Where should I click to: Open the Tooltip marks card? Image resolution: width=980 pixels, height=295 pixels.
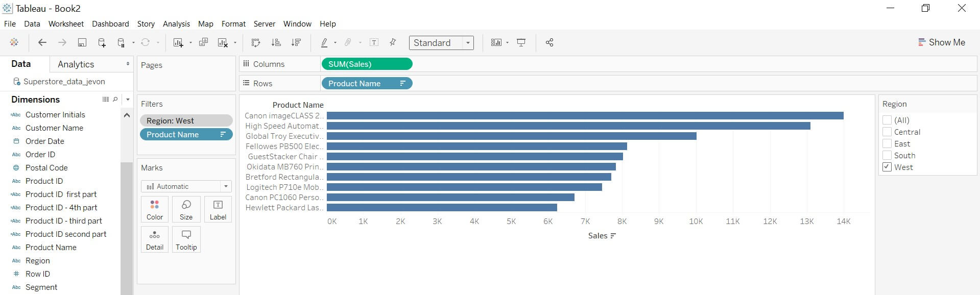(186, 240)
